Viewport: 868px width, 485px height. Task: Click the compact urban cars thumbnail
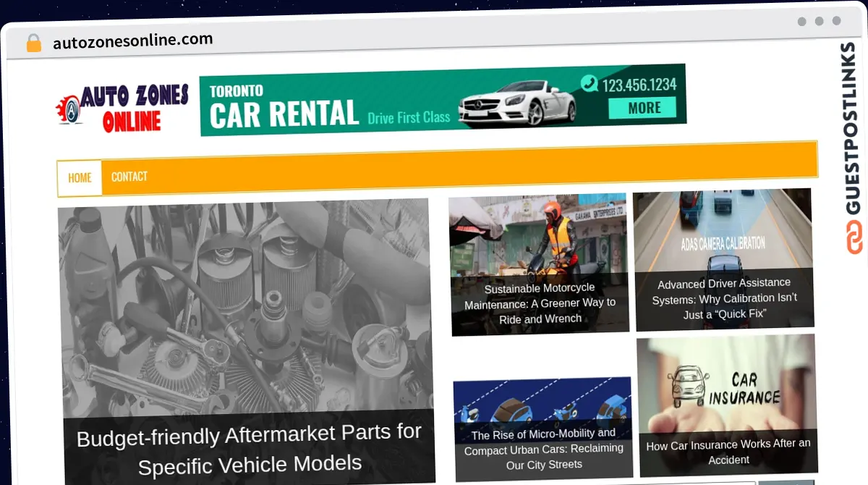click(542, 400)
